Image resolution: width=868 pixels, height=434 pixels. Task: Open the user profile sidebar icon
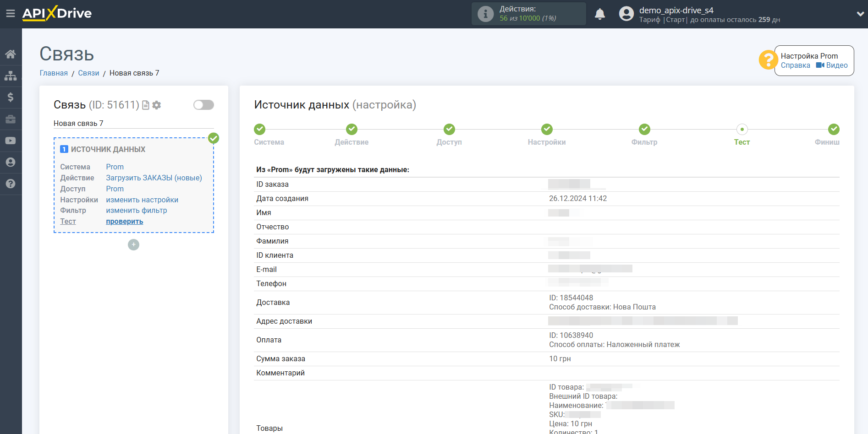(11, 162)
